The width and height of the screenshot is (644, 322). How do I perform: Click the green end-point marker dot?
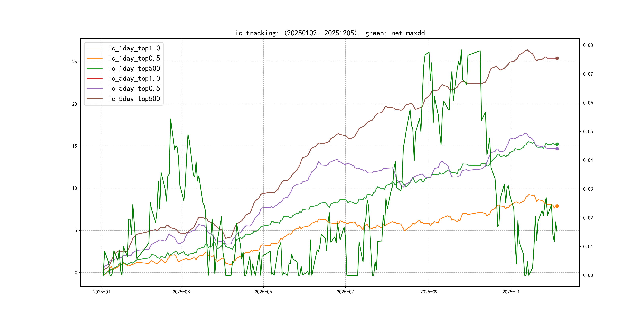click(x=557, y=144)
